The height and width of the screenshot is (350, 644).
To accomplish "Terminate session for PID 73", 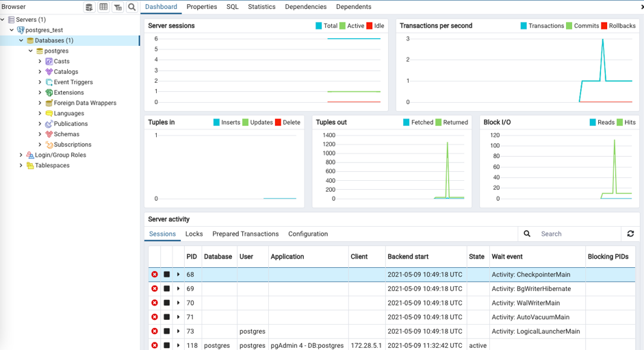I will tap(155, 331).
